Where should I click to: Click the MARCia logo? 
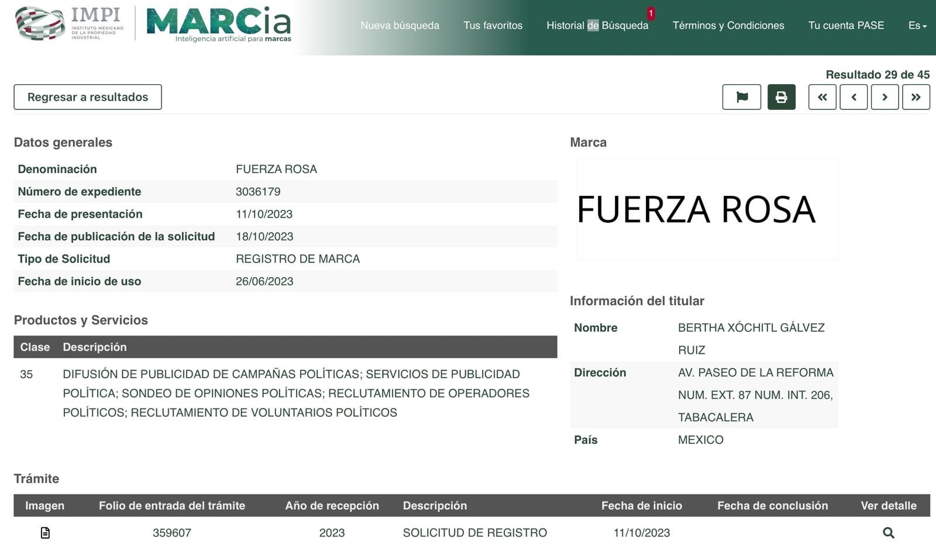click(x=218, y=25)
